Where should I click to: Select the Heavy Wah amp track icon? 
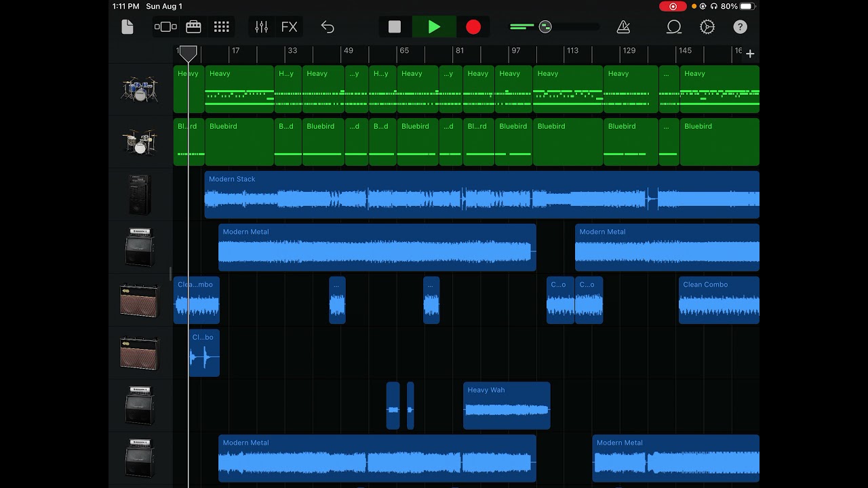pyautogui.click(x=140, y=405)
